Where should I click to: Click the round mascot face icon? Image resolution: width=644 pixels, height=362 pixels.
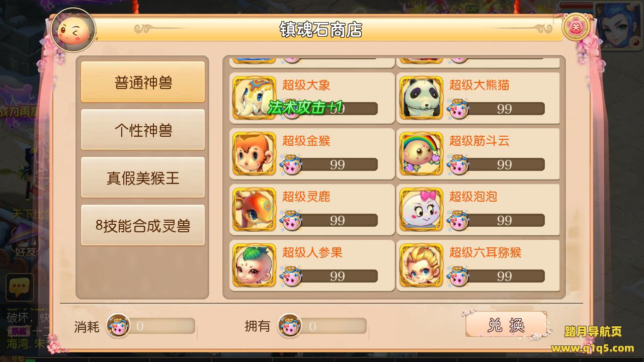point(73,30)
